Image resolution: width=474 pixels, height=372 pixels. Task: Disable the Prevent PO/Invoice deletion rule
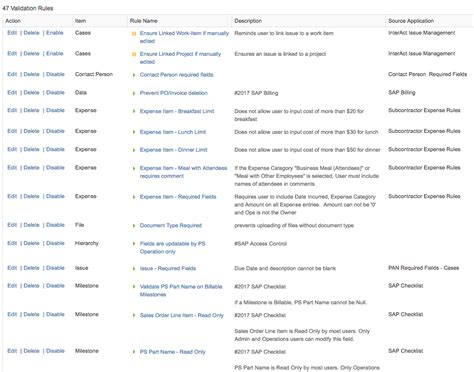[x=55, y=93]
